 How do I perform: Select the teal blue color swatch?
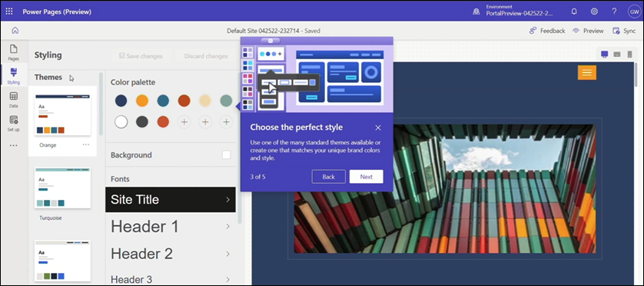(x=163, y=101)
